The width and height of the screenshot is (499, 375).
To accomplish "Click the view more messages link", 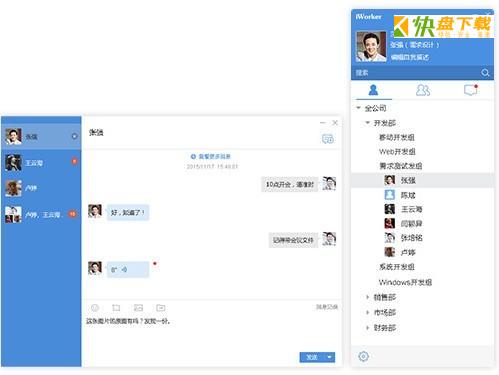I will 211,156.
